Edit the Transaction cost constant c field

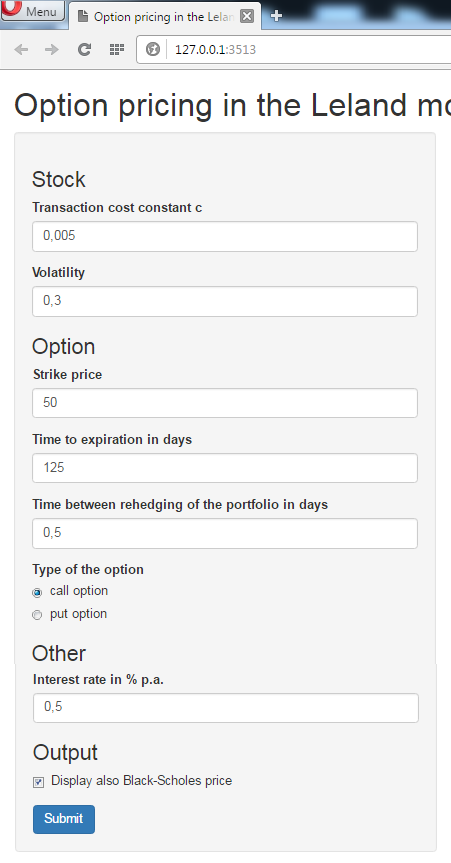pyautogui.click(x=225, y=237)
